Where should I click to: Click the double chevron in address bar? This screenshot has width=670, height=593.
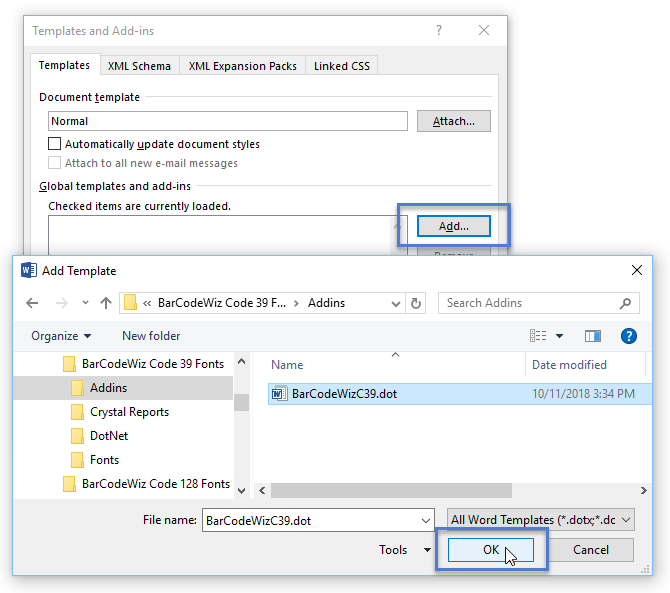[147, 303]
